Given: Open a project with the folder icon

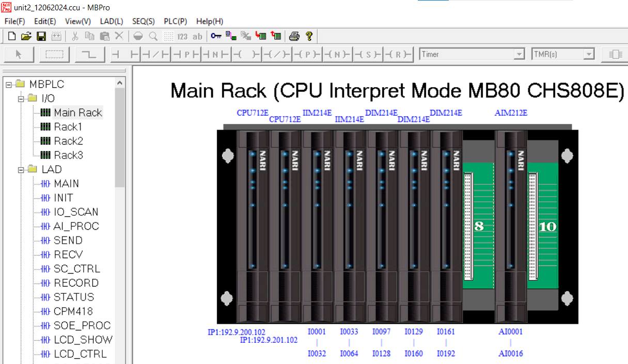Looking at the screenshot, I should [x=26, y=36].
